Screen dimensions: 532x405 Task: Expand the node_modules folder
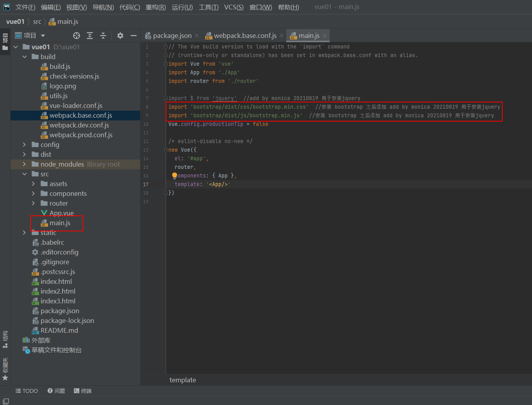click(25, 164)
